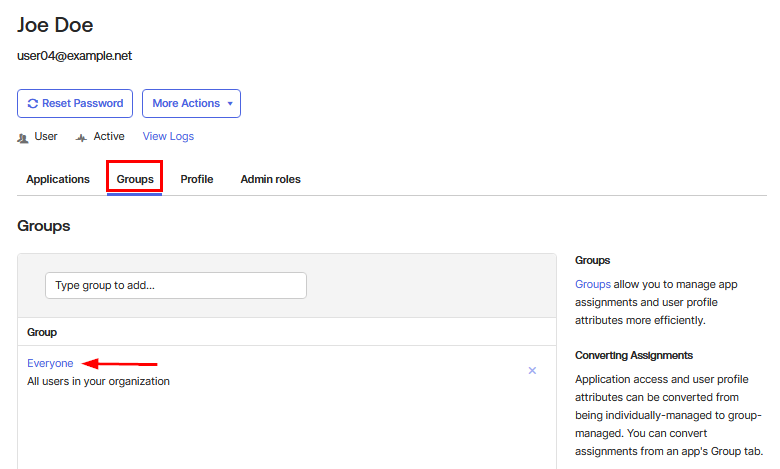The width and height of the screenshot is (780, 469).
Task: Remove Everyone group with the X icon
Action: pos(532,370)
